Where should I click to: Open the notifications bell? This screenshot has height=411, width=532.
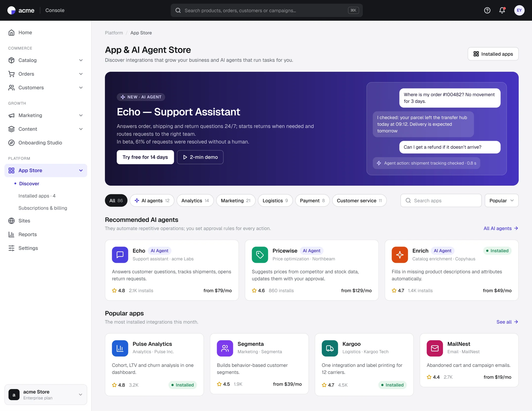pos(502,10)
